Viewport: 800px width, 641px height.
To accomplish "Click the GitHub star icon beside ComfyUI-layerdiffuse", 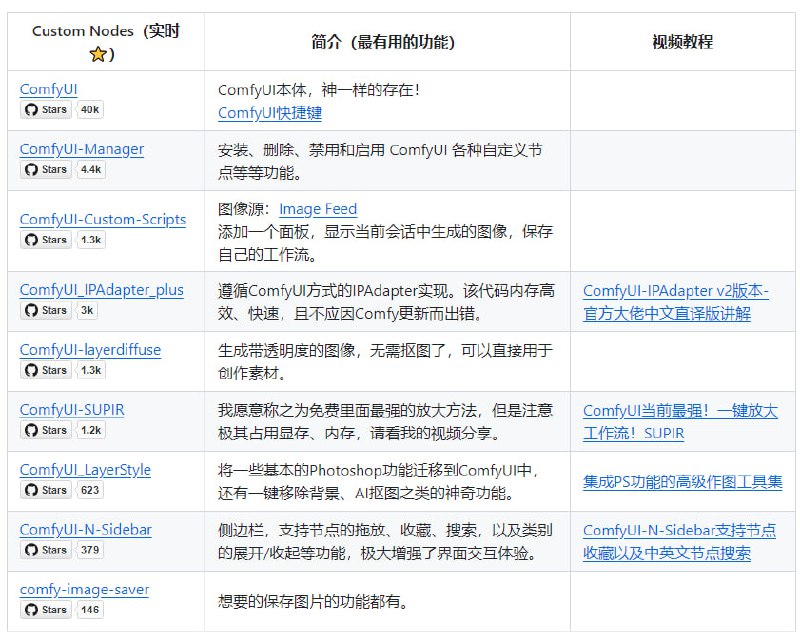I will [30, 370].
